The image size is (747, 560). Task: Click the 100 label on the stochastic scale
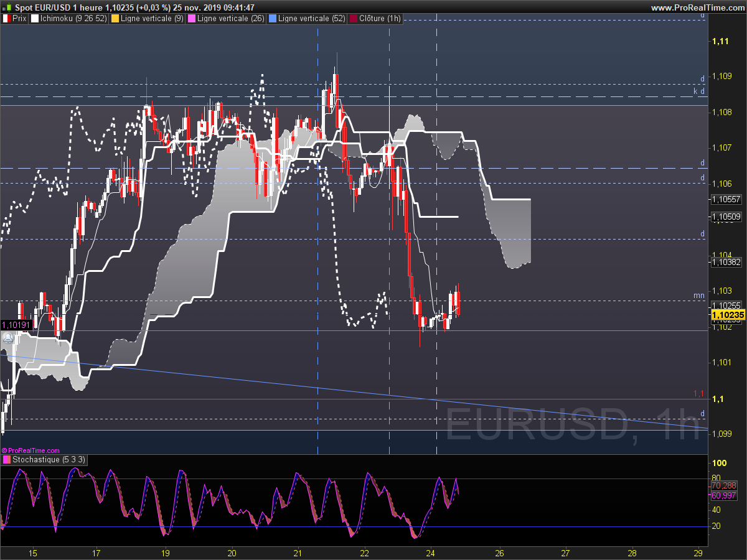point(720,464)
